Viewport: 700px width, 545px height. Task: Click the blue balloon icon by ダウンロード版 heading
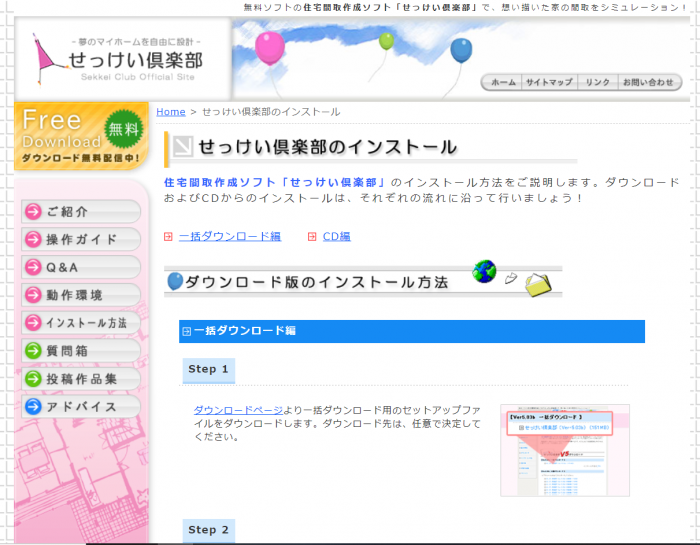[175, 281]
